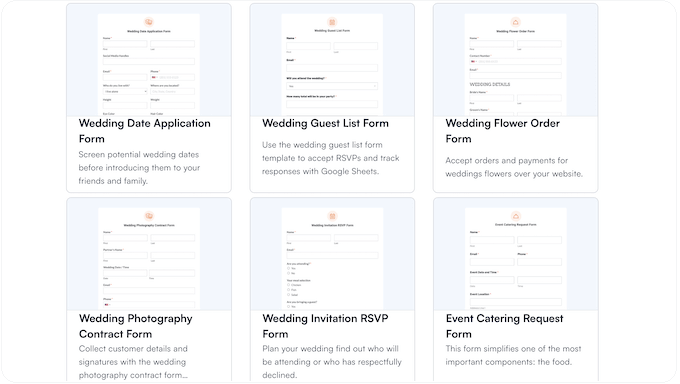Click the logo icon in Wedding Date Application preview
The image size is (680, 384).
[149, 22]
